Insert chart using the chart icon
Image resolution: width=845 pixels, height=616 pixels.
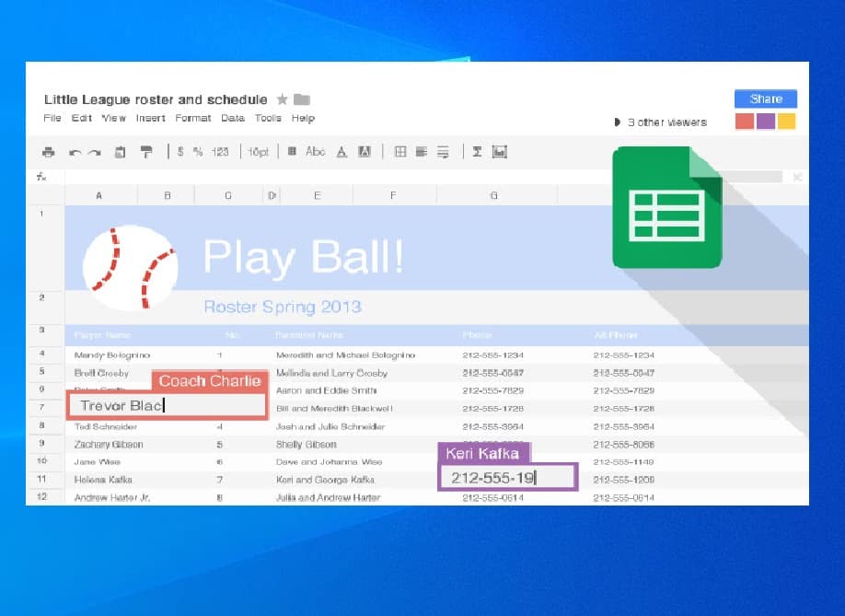point(500,152)
